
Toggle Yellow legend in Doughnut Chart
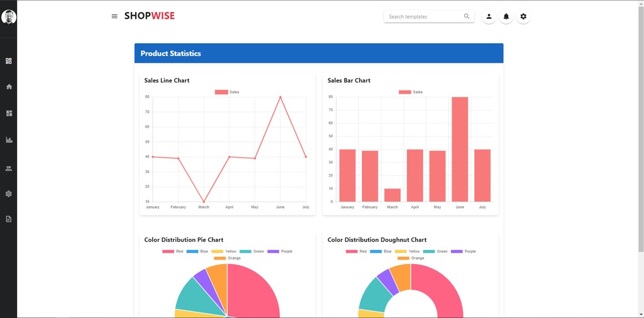tap(408, 251)
